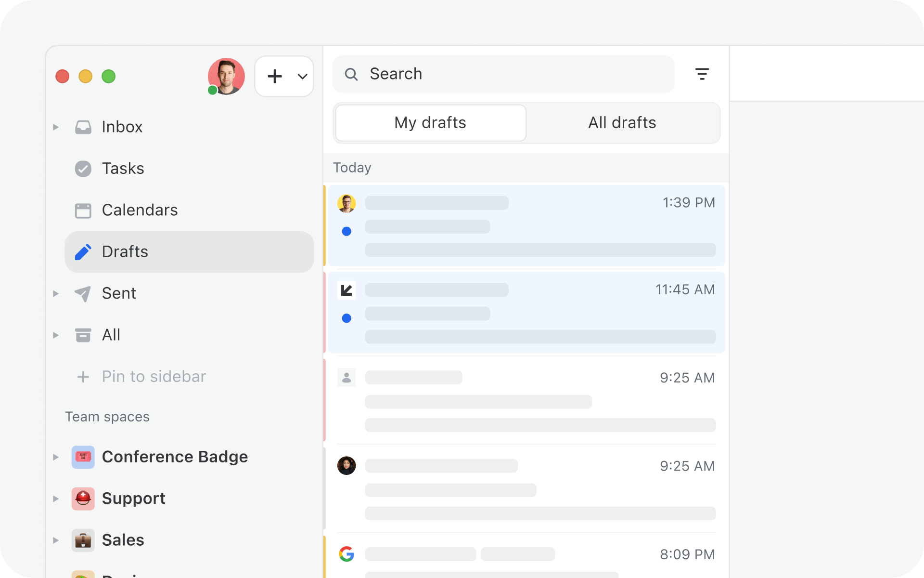924x578 pixels.
Task: Expand the Support team space
Action: coord(56,499)
